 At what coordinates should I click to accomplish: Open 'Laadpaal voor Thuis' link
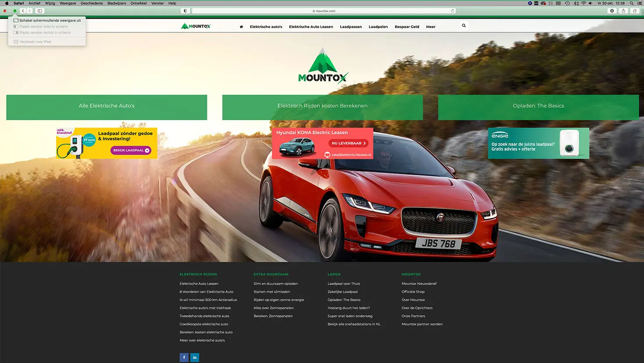click(x=344, y=284)
